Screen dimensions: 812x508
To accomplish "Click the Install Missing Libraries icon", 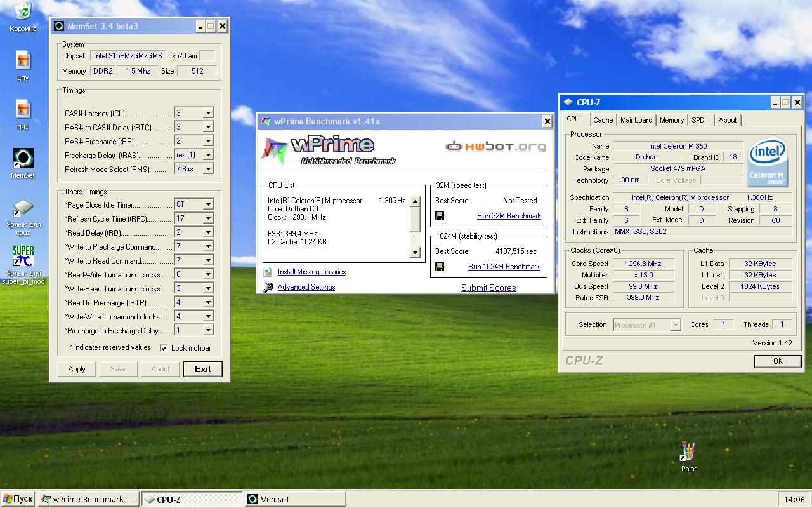I will tap(268, 272).
